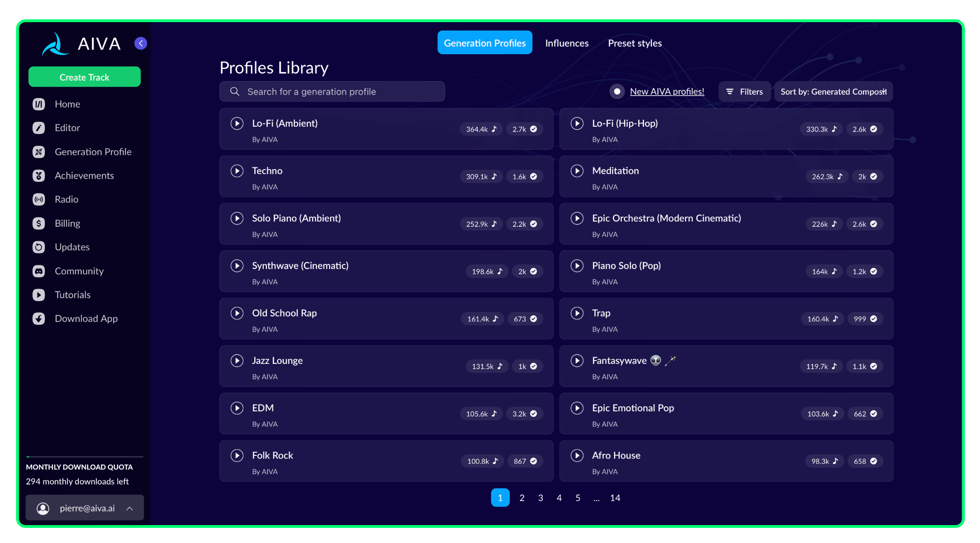Screen dimensions: 980x543
Task: Play the Epic Orchestra preview
Action: click(577, 218)
